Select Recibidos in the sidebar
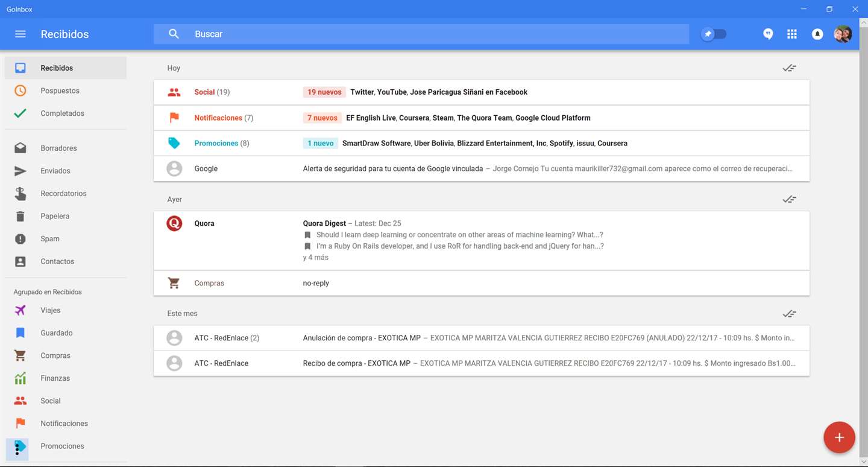The height and width of the screenshot is (467, 868). click(66, 68)
